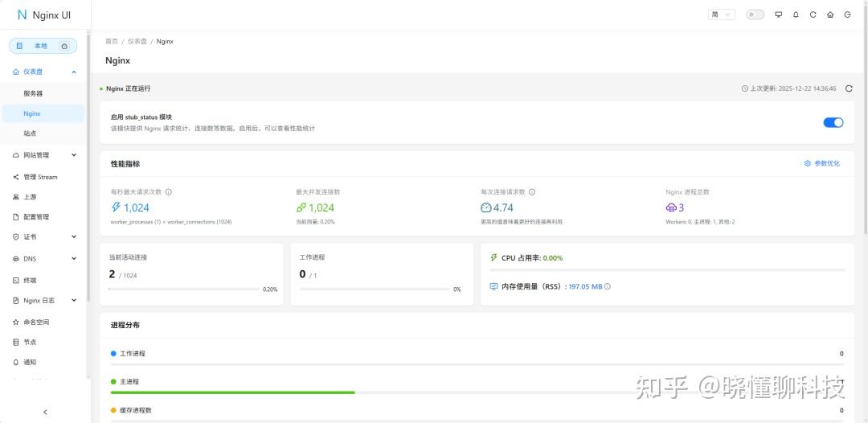Click the blue dot beside 工作进程 legend

click(113, 353)
